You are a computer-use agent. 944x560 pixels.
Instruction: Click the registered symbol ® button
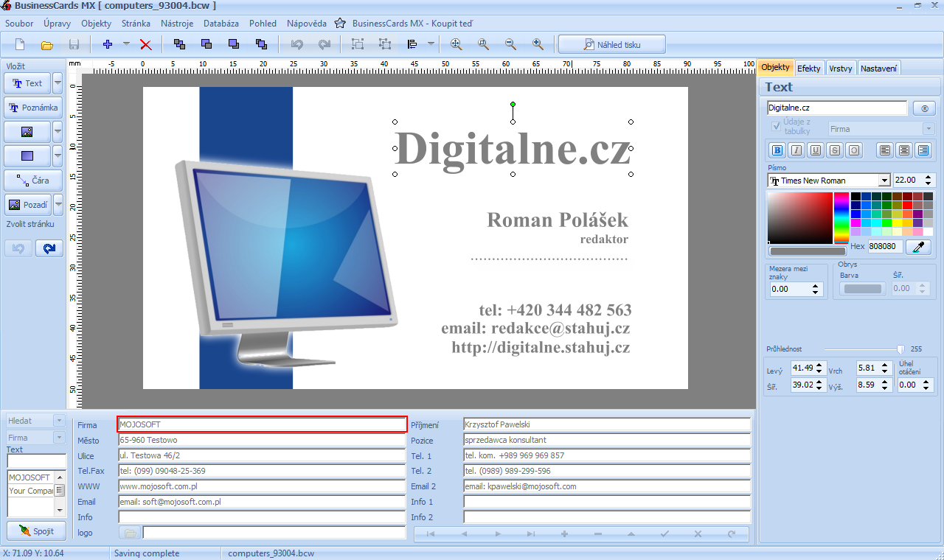(x=924, y=108)
